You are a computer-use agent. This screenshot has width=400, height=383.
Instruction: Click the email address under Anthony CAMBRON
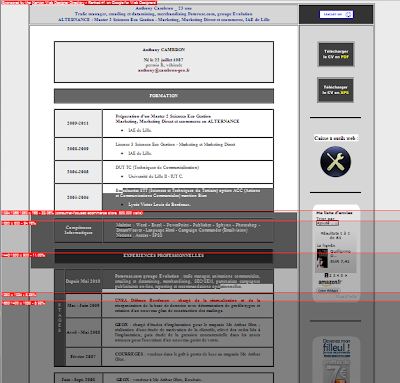click(164, 70)
